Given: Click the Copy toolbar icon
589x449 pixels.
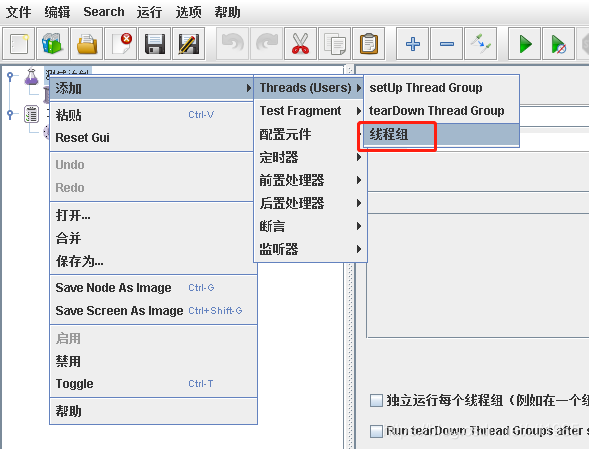Looking at the screenshot, I should point(334,44).
